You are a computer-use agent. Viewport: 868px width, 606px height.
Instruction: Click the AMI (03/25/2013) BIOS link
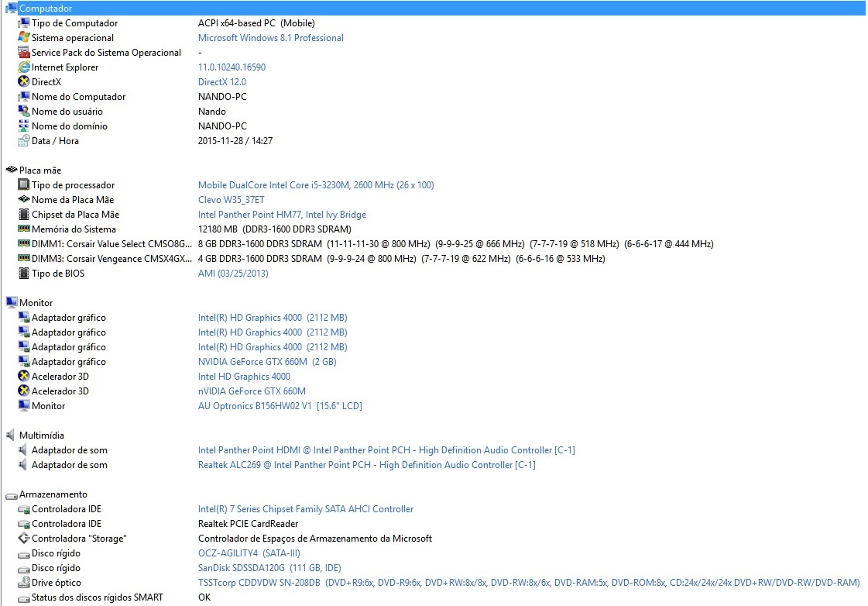pyautogui.click(x=233, y=274)
